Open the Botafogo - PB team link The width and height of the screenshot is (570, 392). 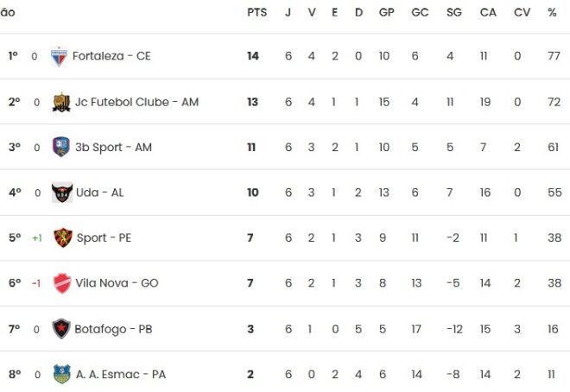point(117,329)
